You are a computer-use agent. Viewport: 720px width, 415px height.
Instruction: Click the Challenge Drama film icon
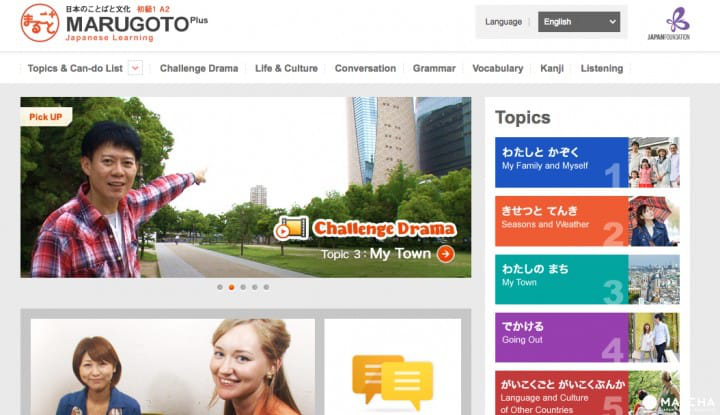tap(291, 228)
